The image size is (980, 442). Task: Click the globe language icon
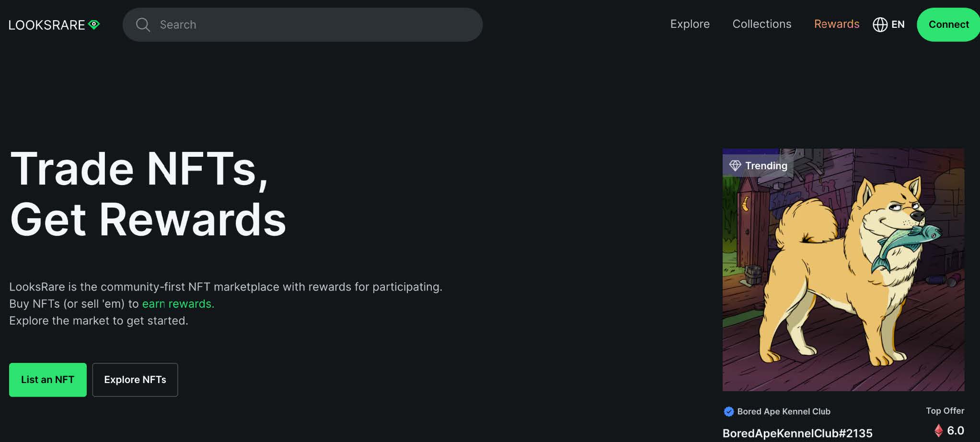point(880,24)
